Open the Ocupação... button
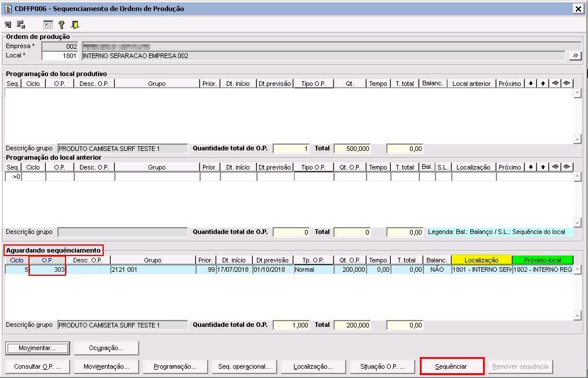Image resolution: width=588 pixels, height=378 pixels. [107, 348]
